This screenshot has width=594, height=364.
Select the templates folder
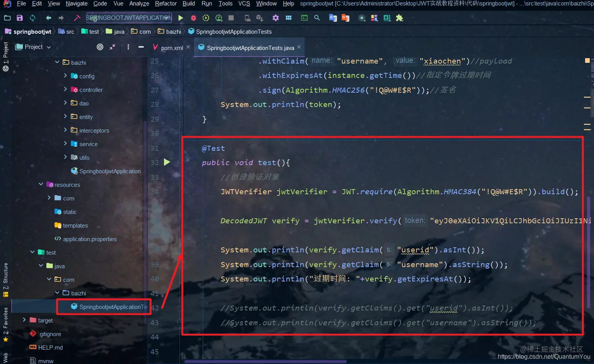coord(71,225)
